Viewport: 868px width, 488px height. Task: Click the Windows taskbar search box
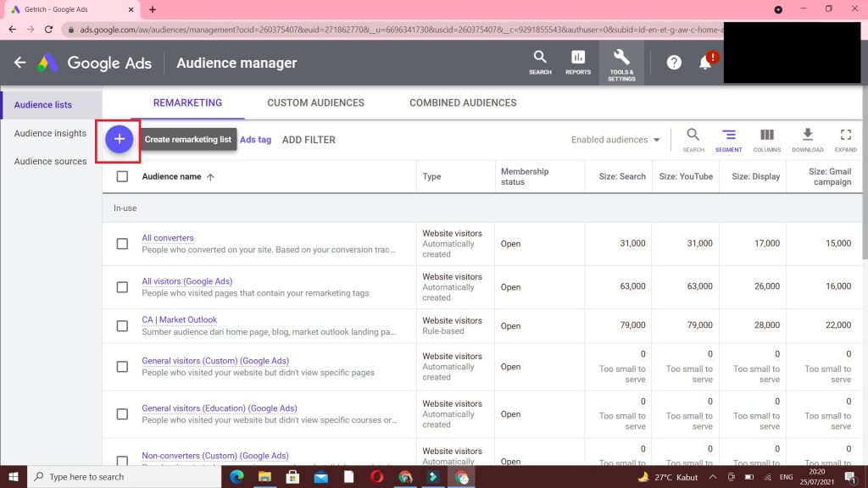(123, 477)
